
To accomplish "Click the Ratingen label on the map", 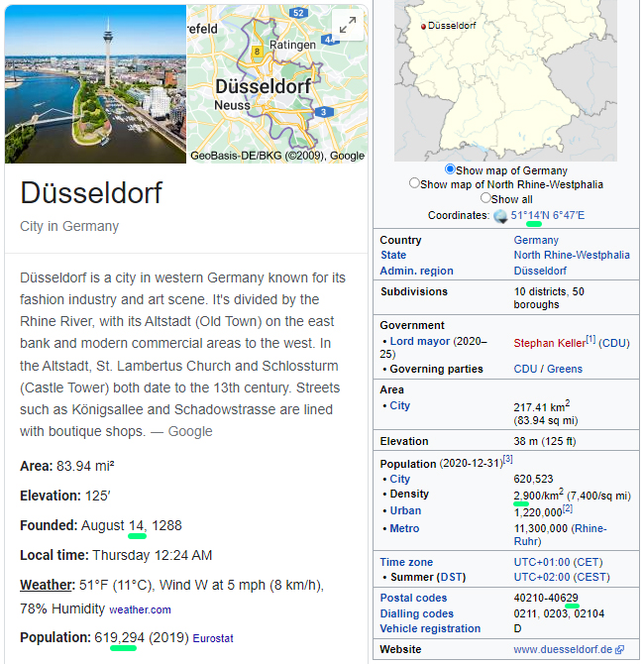I will (292, 45).
